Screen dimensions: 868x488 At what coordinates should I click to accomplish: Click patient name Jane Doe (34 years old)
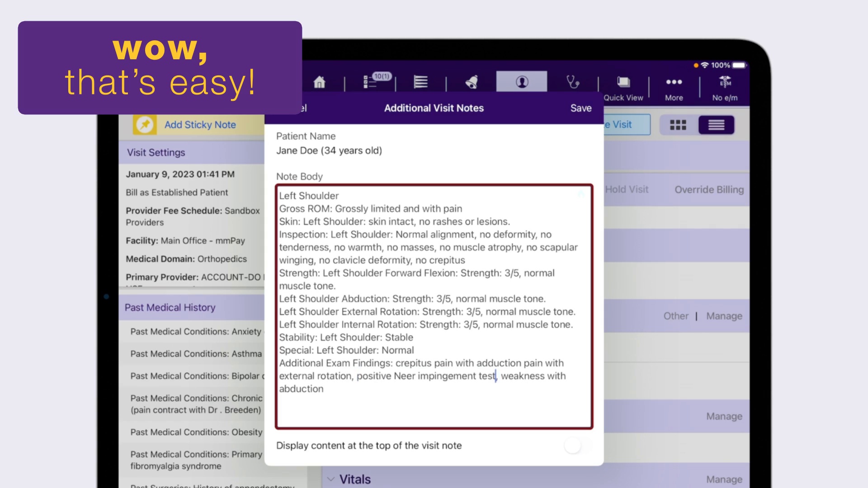click(329, 150)
